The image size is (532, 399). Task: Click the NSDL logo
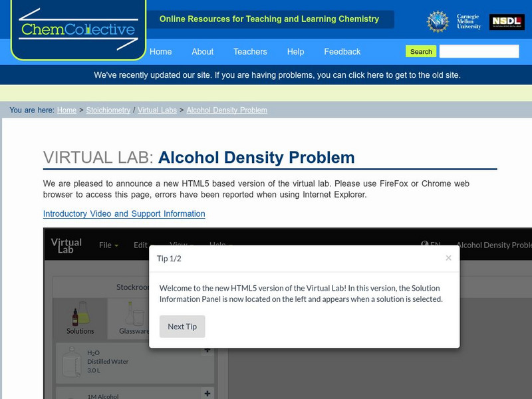pos(507,22)
